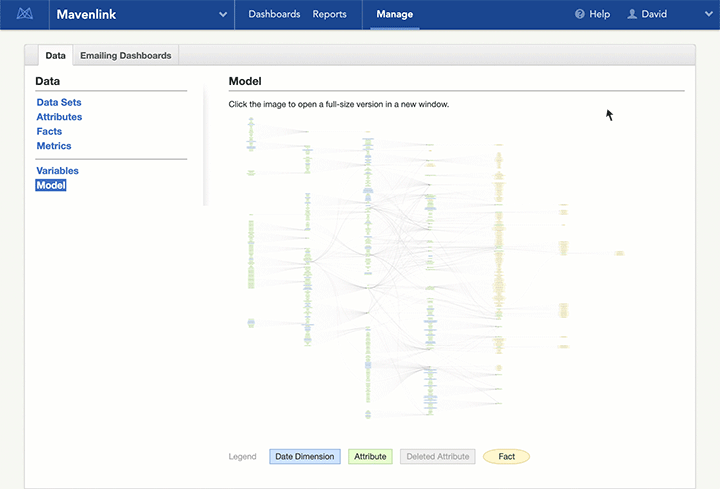Open the Variables link

tap(57, 171)
